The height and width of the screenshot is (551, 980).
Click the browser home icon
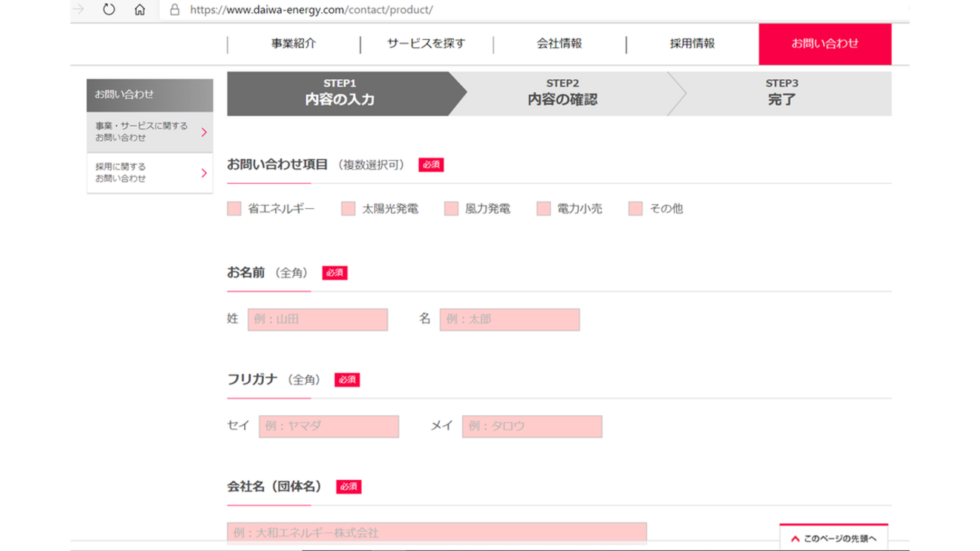[x=139, y=10]
